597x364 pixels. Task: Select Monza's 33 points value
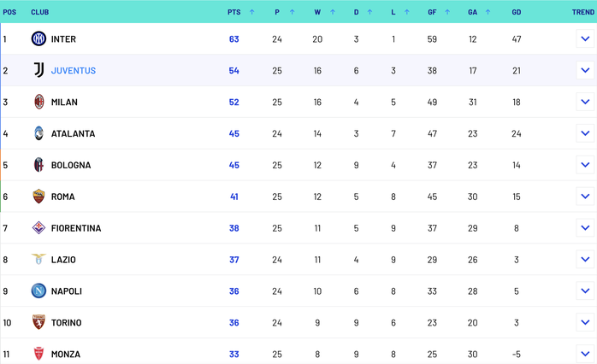pyautogui.click(x=233, y=354)
